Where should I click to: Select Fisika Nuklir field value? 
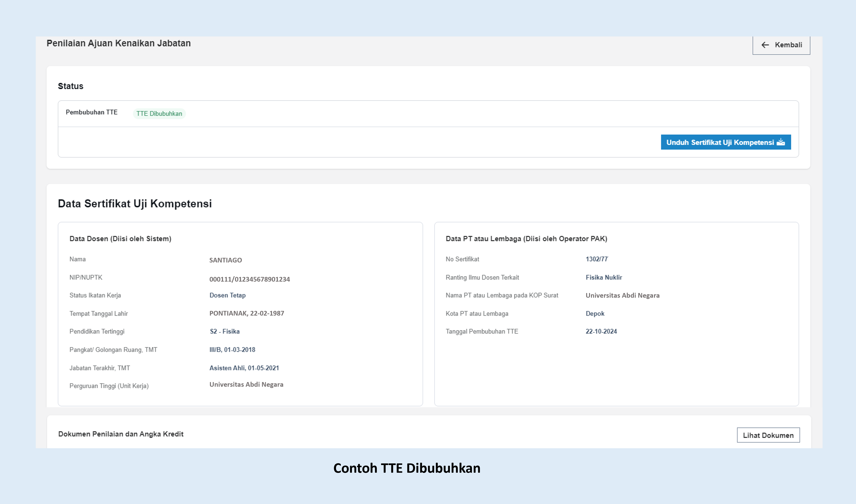pyautogui.click(x=604, y=277)
